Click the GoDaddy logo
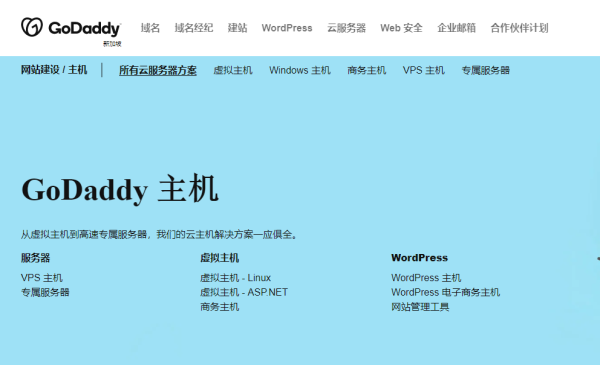The width and height of the screenshot is (600, 365). [71, 28]
